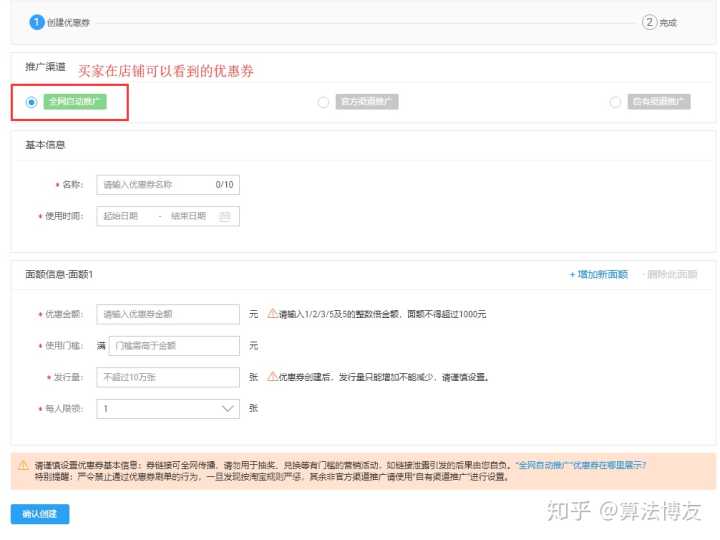Click the step 2 完成 circle icon
The height and width of the screenshot is (540, 720).
(x=649, y=21)
